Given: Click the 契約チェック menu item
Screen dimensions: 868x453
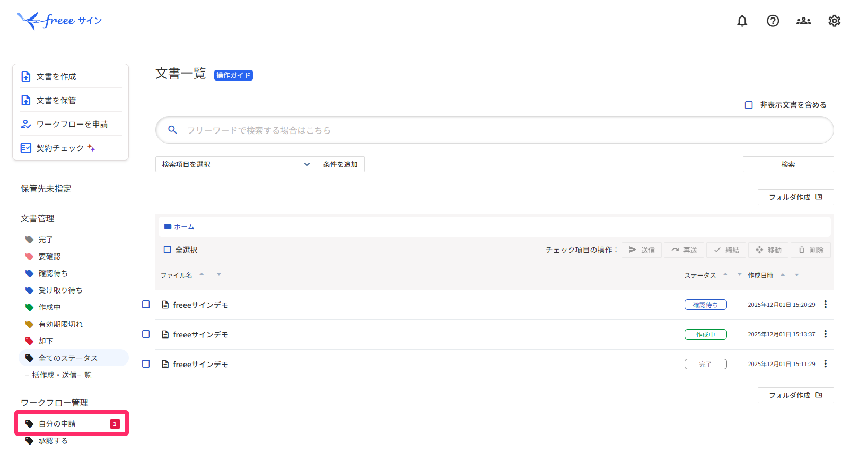Looking at the screenshot, I should [x=71, y=148].
